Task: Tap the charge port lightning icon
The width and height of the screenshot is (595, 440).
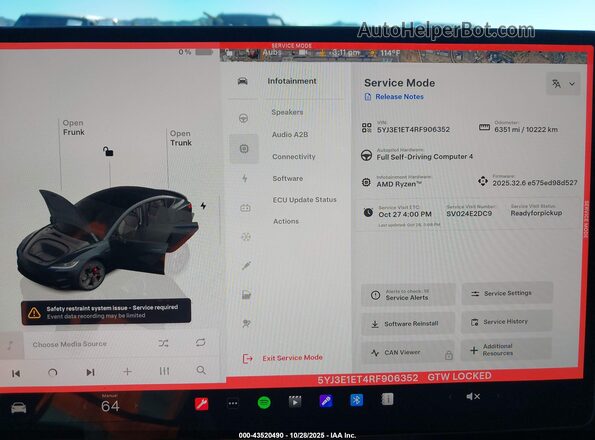Action: 203,206
